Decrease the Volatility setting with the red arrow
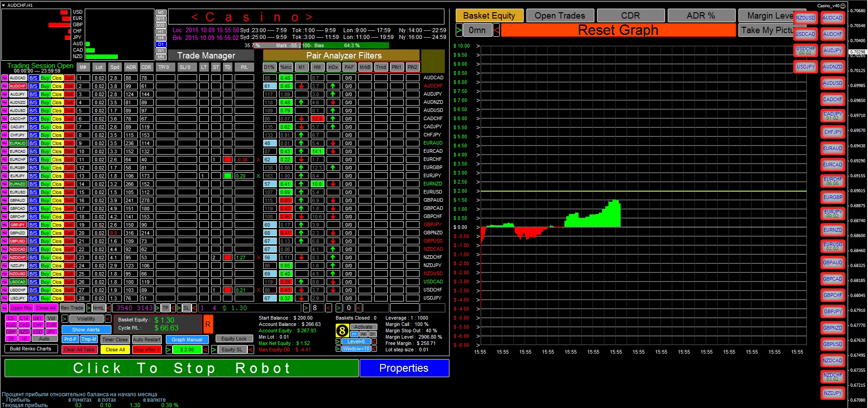Image resolution: width=868 pixels, height=408 pixels. 108,319
